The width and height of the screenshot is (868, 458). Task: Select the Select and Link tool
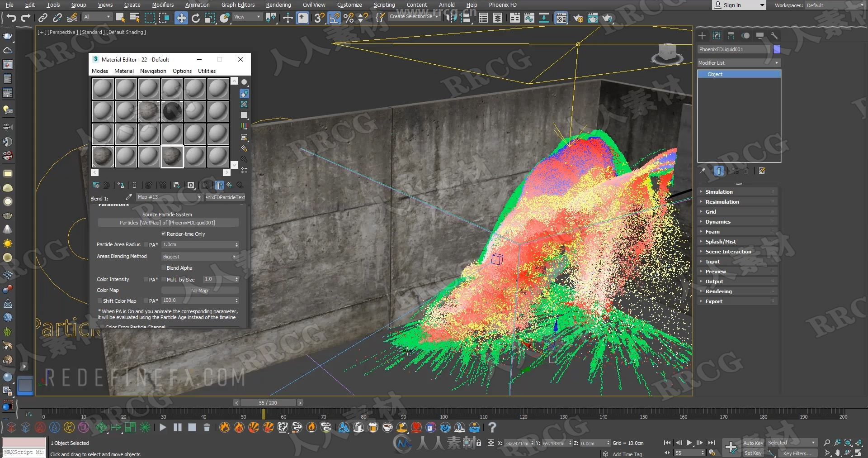tap(43, 18)
